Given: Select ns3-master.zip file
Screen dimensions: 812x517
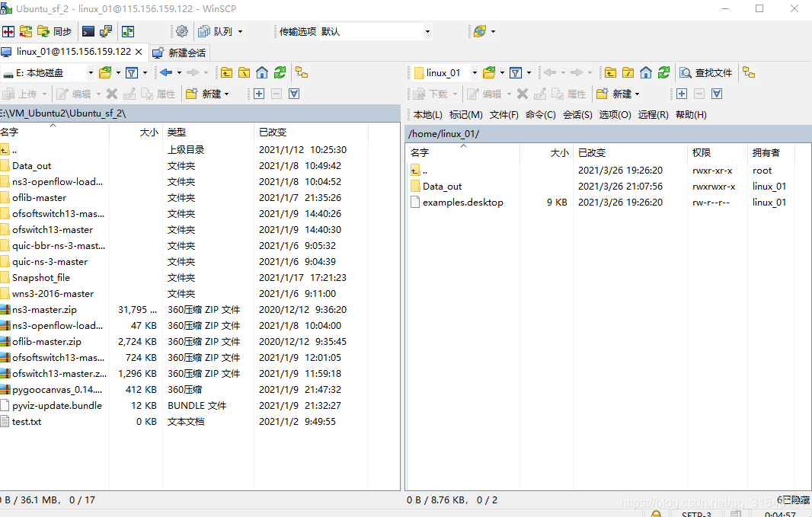Looking at the screenshot, I should tap(44, 310).
